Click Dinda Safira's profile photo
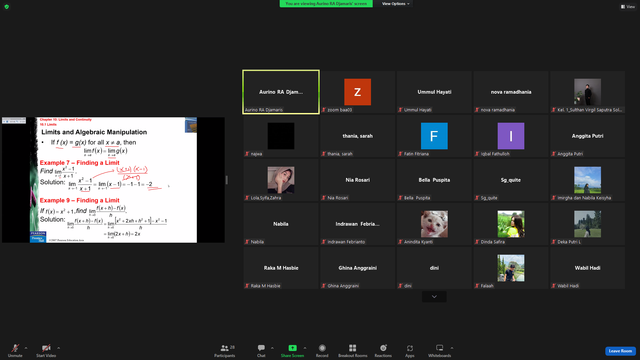The height and width of the screenshot is (360, 640). click(x=511, y=224)
